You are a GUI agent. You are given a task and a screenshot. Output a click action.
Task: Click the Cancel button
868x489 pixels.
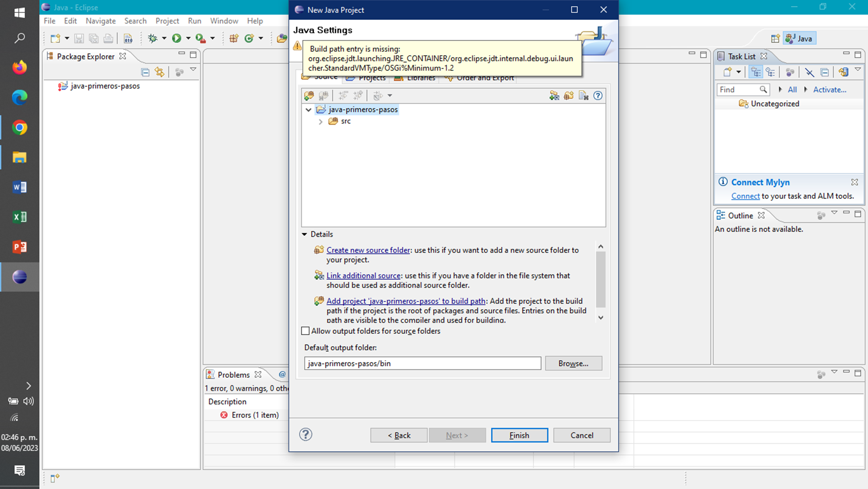point(582,435)
